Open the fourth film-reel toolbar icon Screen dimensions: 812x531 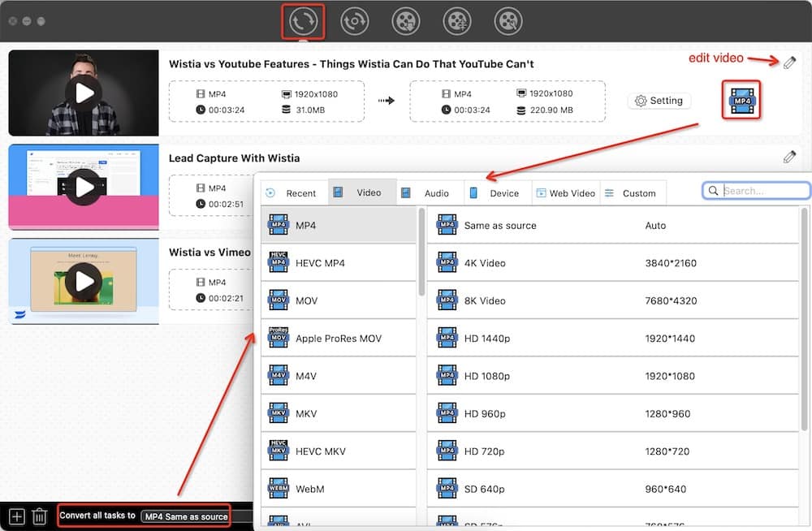point(456,21)
